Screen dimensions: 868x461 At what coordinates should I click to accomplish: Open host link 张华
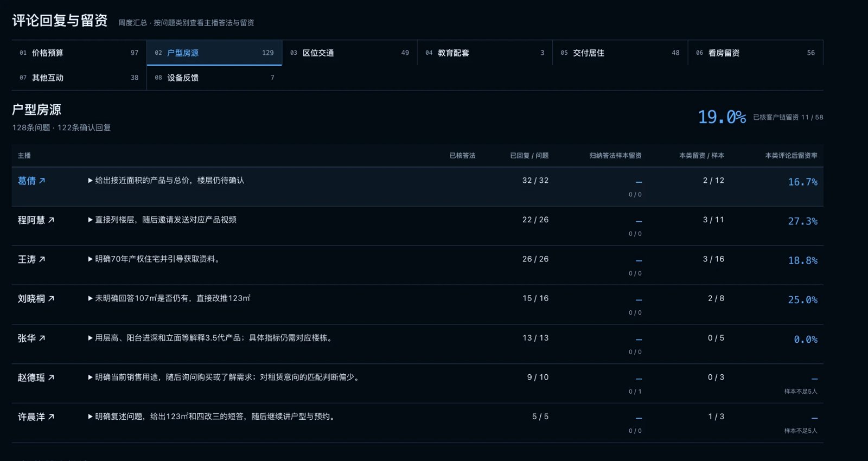click(31, 338)
